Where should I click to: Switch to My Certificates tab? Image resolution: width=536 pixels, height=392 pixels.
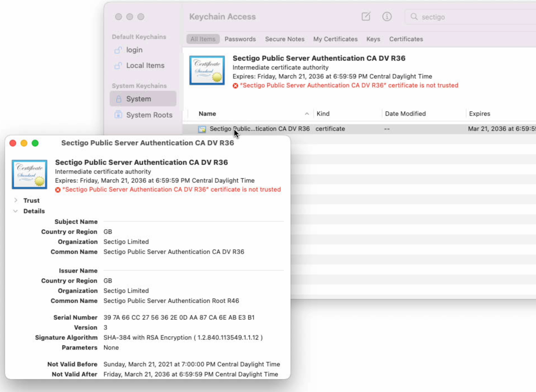[335, 39]
